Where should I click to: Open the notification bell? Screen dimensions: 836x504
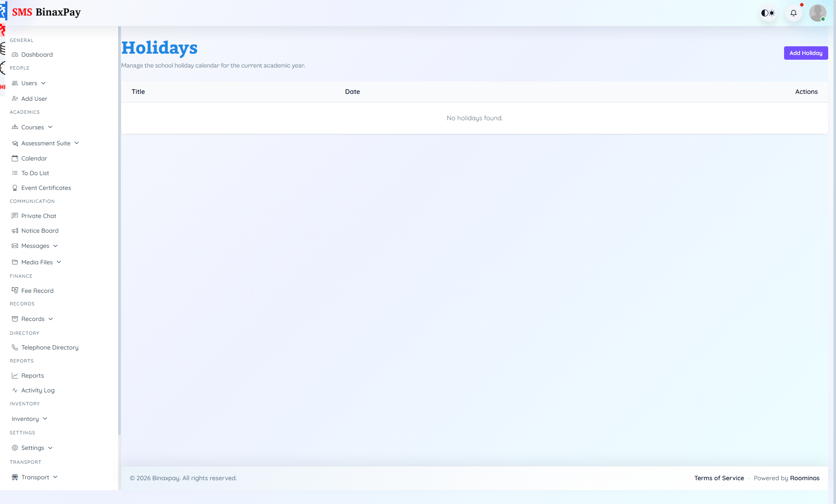pyautogui.click(x=793, y=13)
